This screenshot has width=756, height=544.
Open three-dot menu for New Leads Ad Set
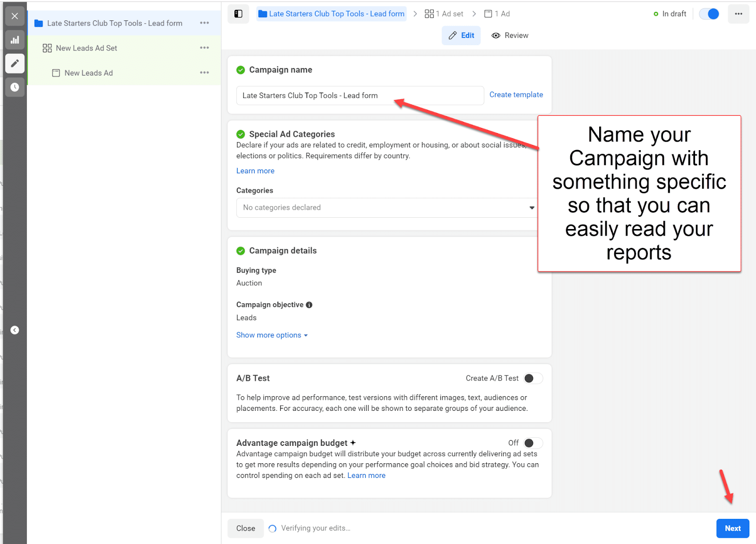(x=204, y=48)
